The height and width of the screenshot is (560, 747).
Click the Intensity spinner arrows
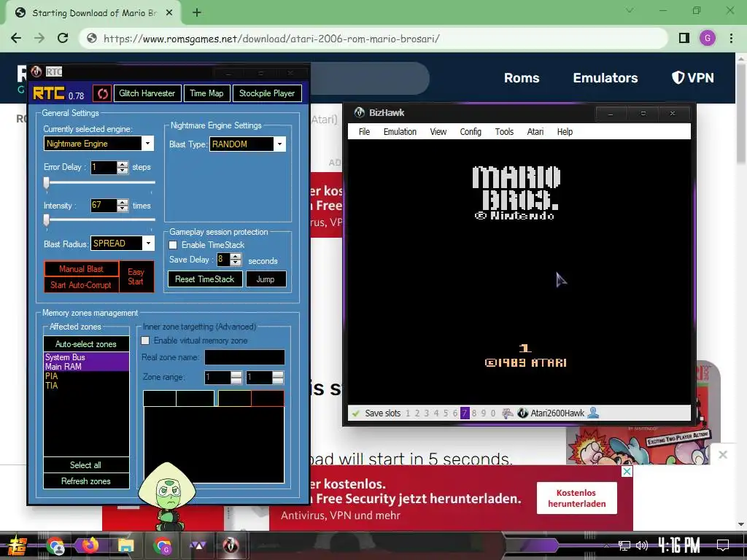(x=123, y=206)
